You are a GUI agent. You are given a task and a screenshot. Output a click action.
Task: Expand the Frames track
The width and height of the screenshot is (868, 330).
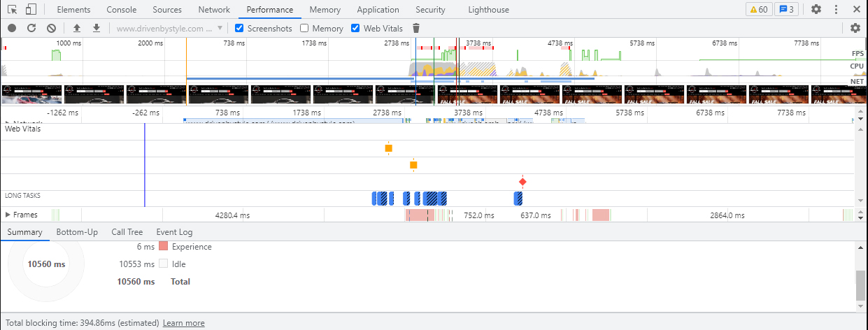click(x=8, y=215)
